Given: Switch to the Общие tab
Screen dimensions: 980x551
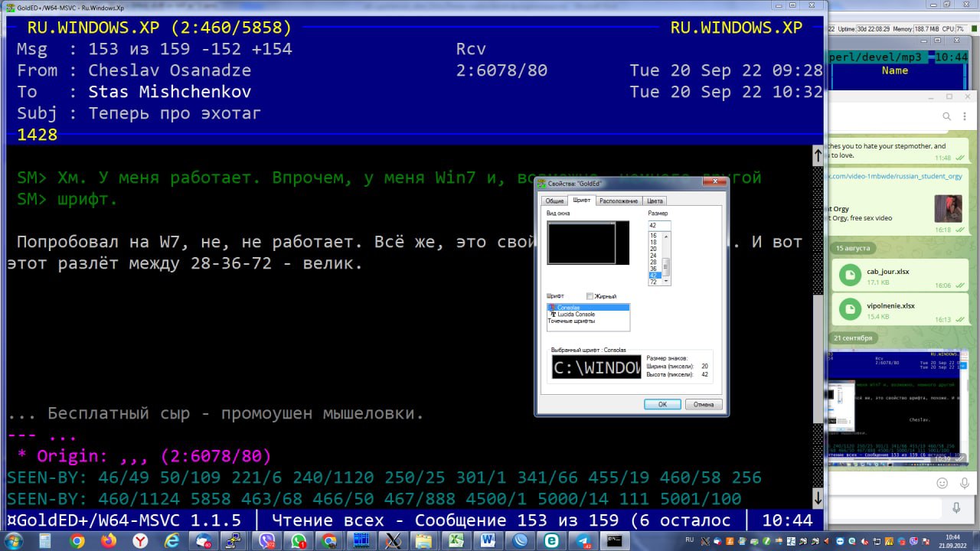Looking at the screenshot, I should 554,201.
